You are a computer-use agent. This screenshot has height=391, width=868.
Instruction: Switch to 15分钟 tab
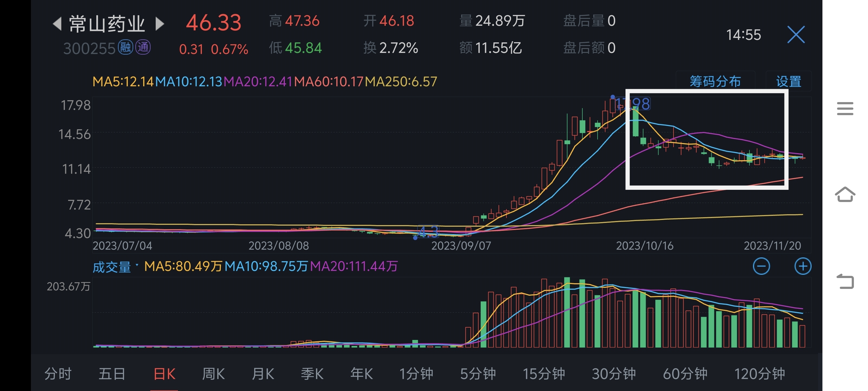point(544,373)
